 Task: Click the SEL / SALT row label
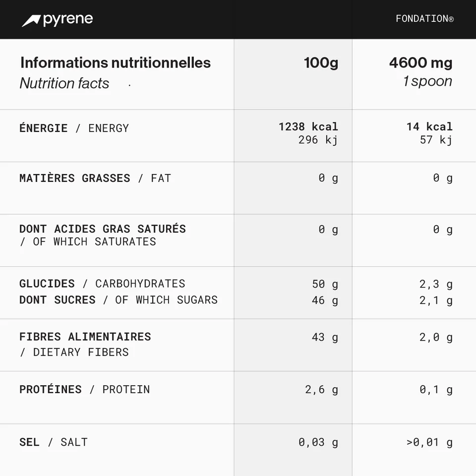tap(54, 442)
